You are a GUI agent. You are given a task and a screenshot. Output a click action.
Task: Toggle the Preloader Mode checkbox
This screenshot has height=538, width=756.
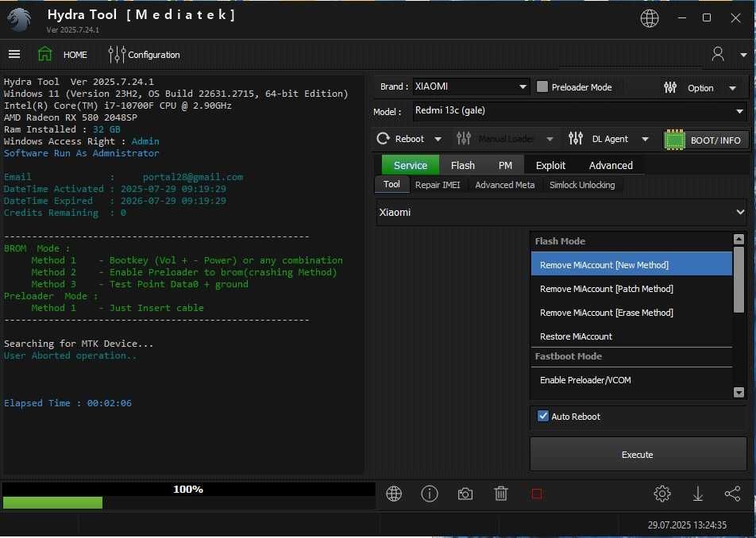click(x=542, y=86)
